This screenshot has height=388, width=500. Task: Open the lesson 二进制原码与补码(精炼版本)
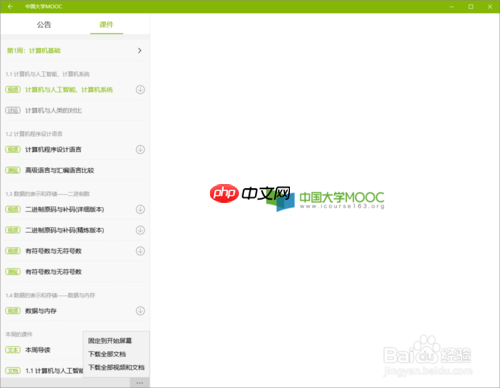(x=65, y=230)
